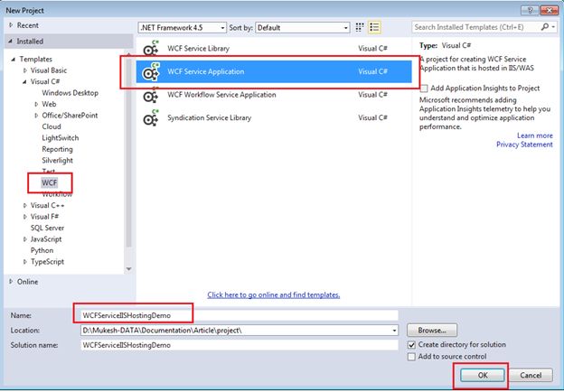Click the go online and find templates link
The image size is (564, 392).
pos(273,295)
